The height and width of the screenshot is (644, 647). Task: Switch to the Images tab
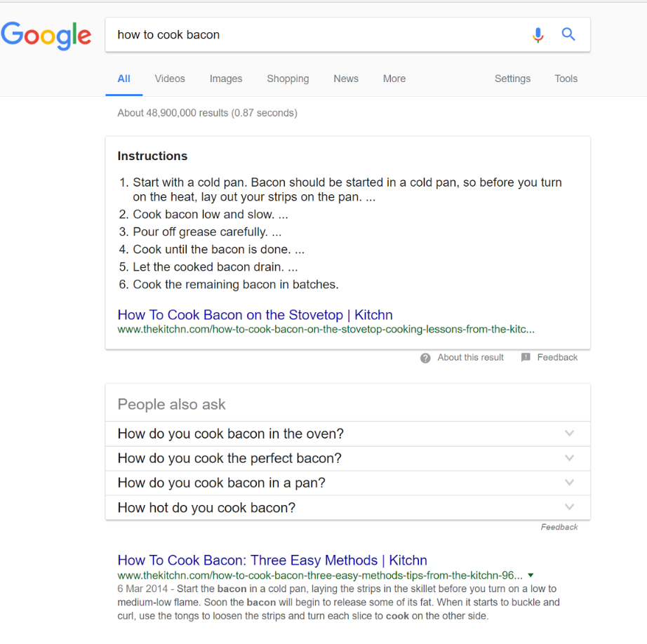click(226, 79)
